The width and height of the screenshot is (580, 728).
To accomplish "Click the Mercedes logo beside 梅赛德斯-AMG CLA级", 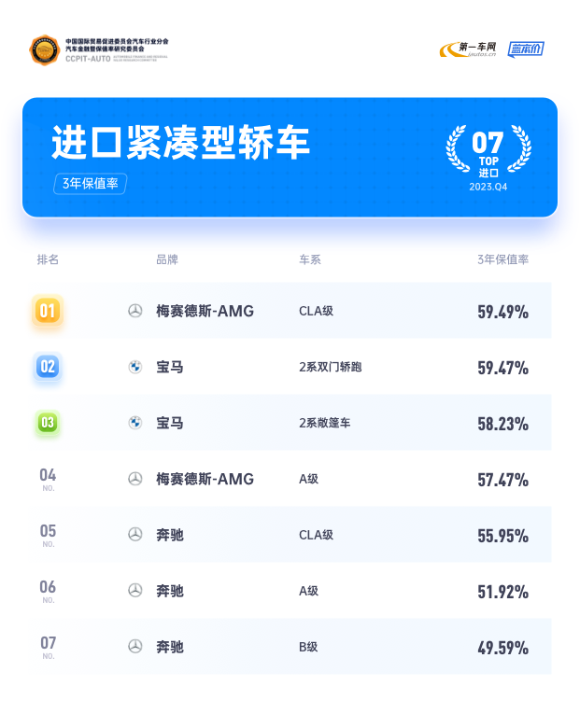I will tap(135, 311).
